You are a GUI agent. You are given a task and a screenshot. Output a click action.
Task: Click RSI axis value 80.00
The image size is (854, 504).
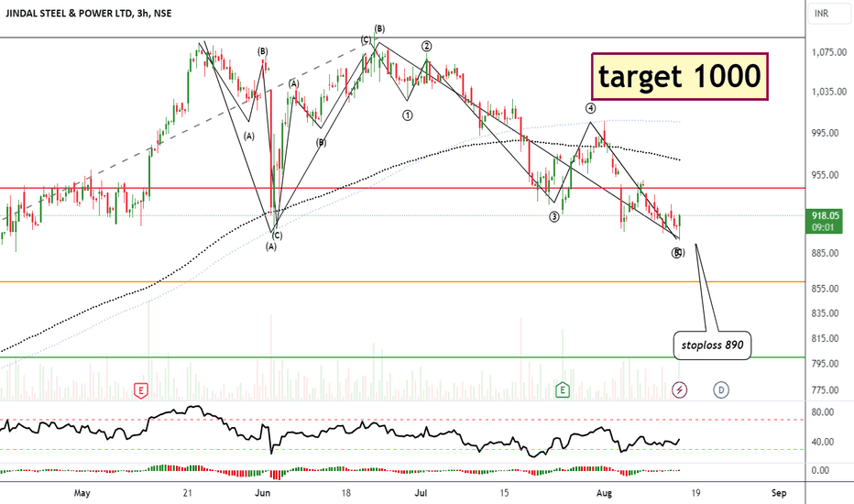(823, 412)
